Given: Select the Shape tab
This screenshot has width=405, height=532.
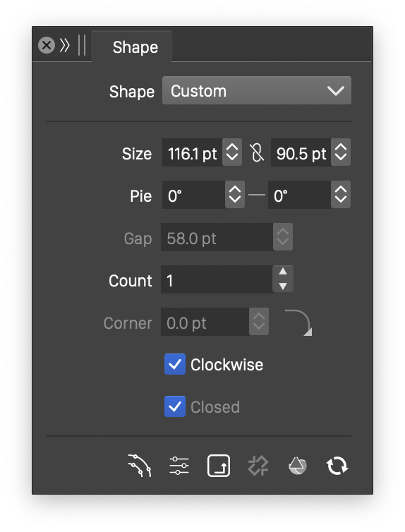Looking at the screenshot, I should pyautogui.click(x=135, y=47).
